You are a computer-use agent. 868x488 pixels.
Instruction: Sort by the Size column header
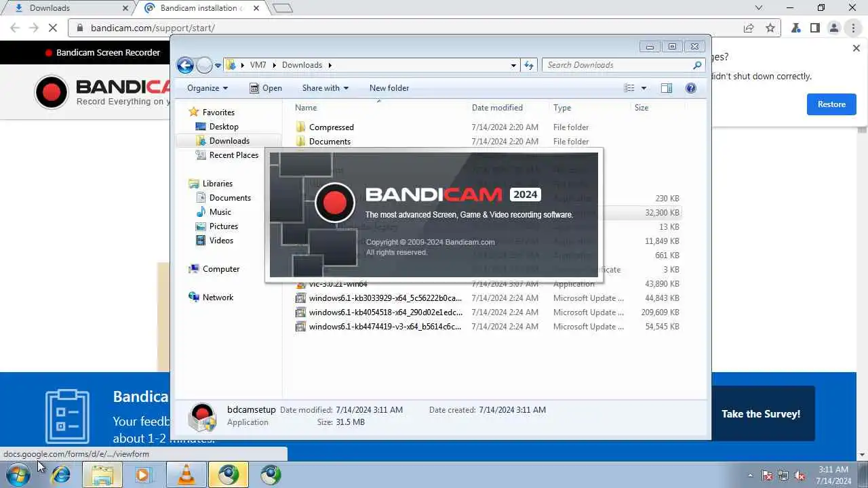pos(642,108)
